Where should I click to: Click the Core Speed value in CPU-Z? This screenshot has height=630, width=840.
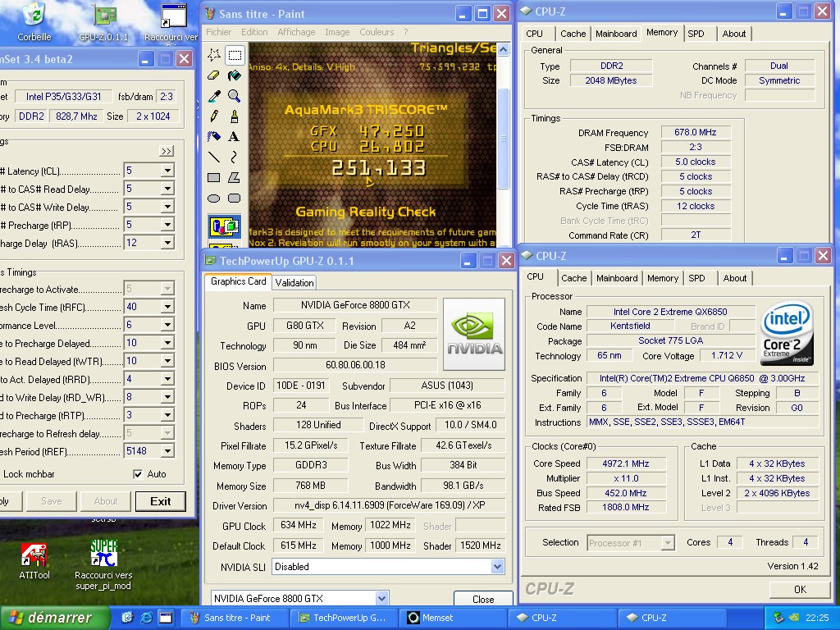626,463
